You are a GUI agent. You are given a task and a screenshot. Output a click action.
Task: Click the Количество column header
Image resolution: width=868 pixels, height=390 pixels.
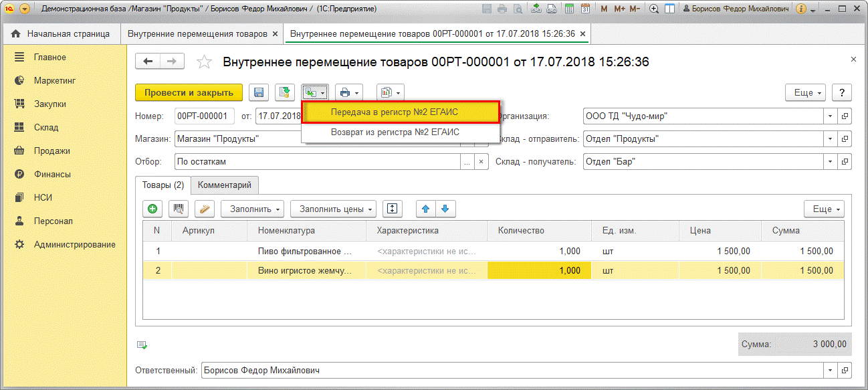pyautogui.click(x=540, y=231)
